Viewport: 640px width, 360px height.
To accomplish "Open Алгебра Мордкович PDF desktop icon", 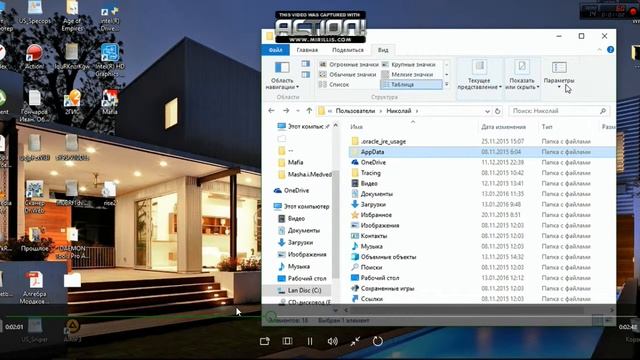I will pyautogui.click(x=34, y=288).
